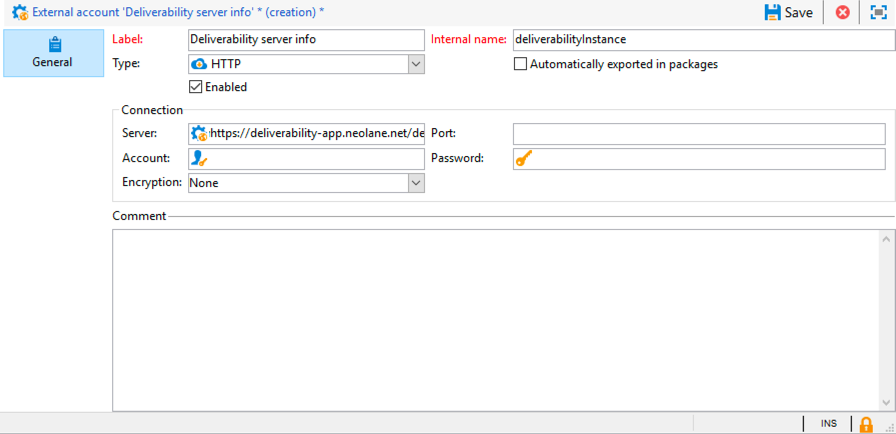Uncheck the Enabled checkbox
This screenshot has width=896, height=434.
coord(195,87)
